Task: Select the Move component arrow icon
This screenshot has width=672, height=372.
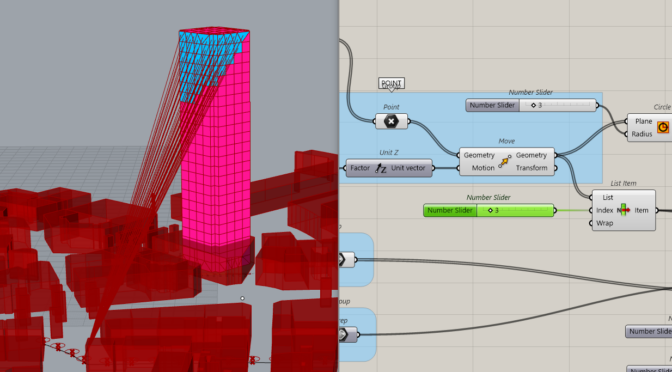Action: point(505,162)
